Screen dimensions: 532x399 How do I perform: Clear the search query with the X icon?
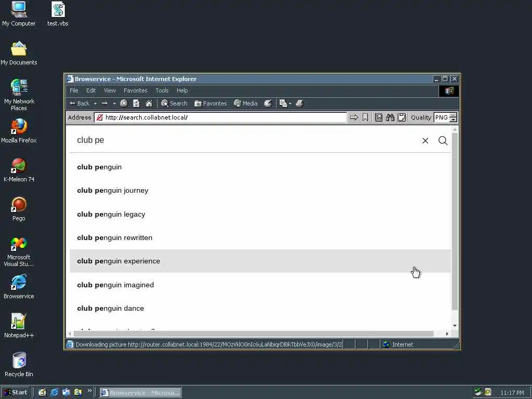(x=425, y=140)
